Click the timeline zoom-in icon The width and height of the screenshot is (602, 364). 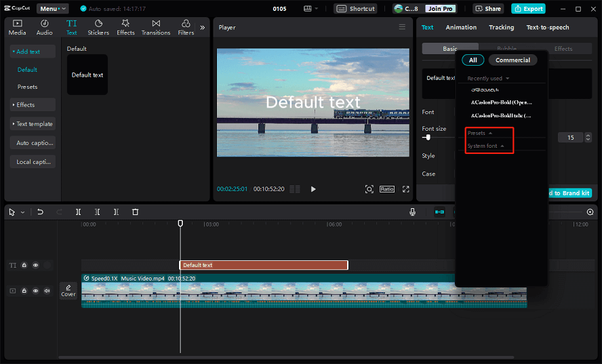(x=590, y=212)
